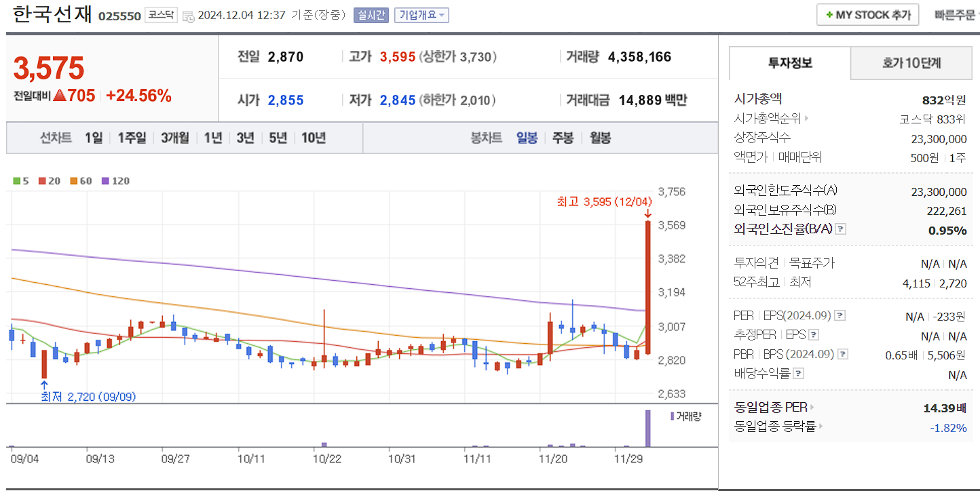Switch to the 호가 10단계 tab

911,62
